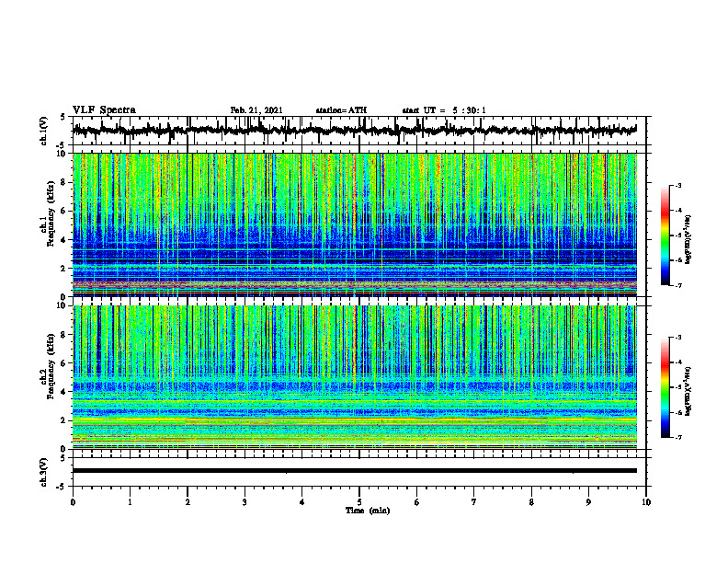Click inside the ch.2 spectrogram panel
The height and width of the screenshot is (563, 728).
(354, 377)
